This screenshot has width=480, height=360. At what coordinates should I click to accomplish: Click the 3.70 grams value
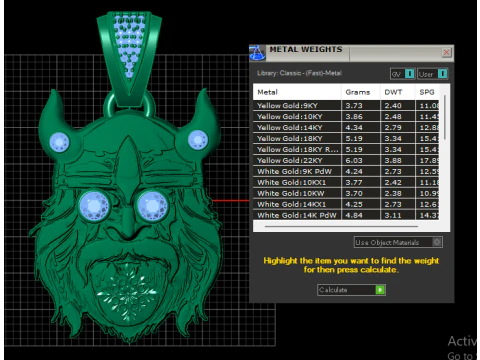point(354,194)
